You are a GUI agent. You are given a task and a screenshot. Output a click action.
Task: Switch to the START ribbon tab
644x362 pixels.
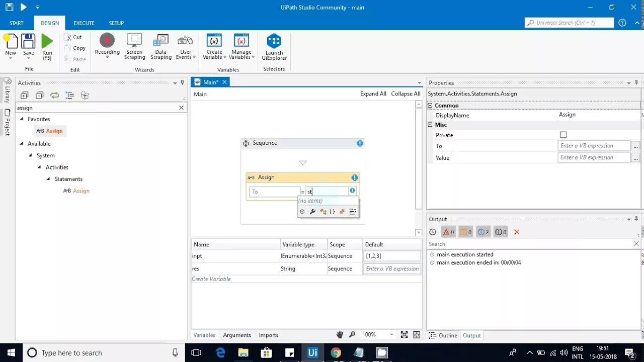16,23
